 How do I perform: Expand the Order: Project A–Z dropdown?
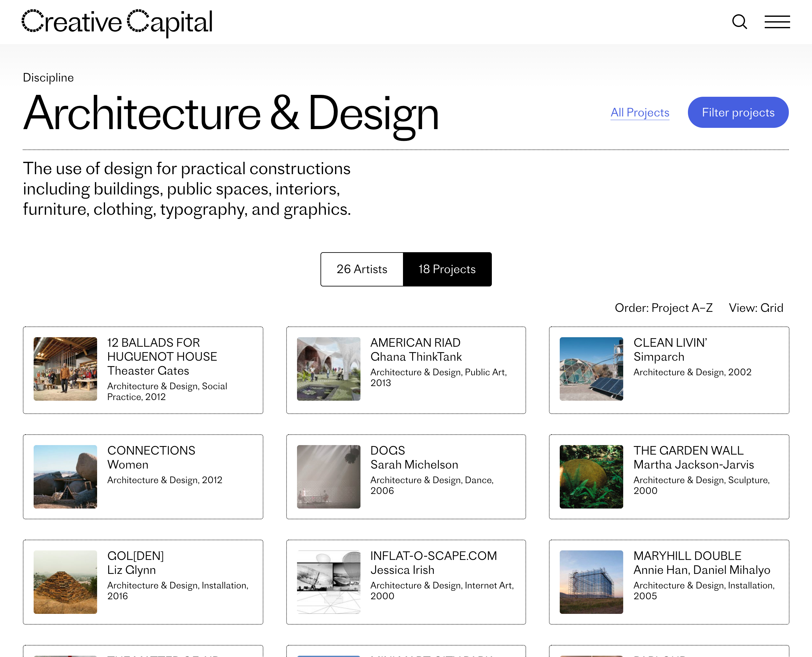[663, 308]
